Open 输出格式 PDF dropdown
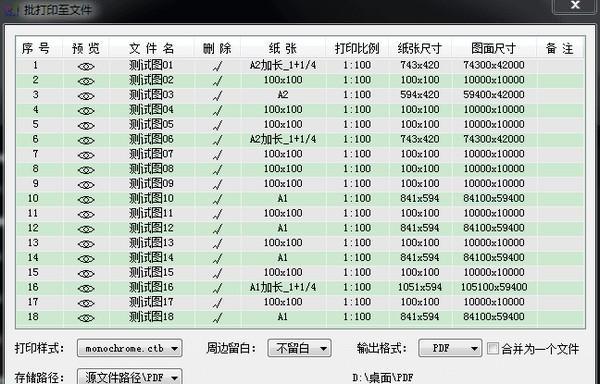The width and height of the screenshot is (600, 384). pyautogui.click(x=450, y=348)
